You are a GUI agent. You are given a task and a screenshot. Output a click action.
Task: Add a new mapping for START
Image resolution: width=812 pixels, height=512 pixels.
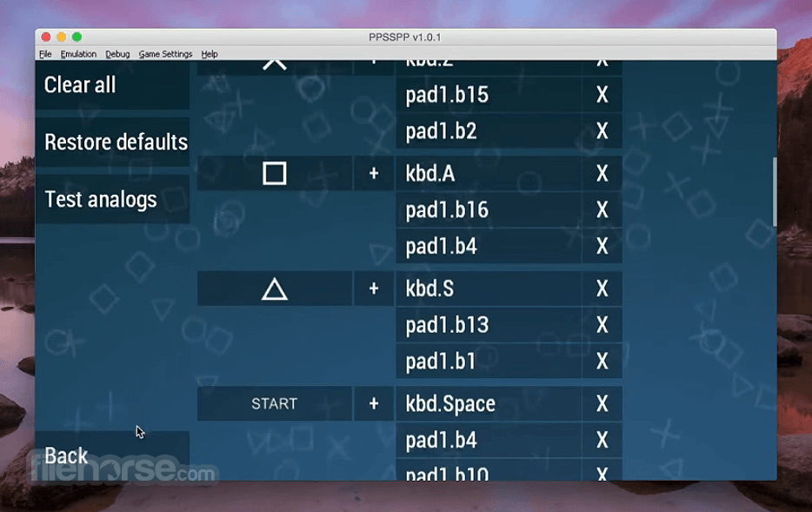374,404
